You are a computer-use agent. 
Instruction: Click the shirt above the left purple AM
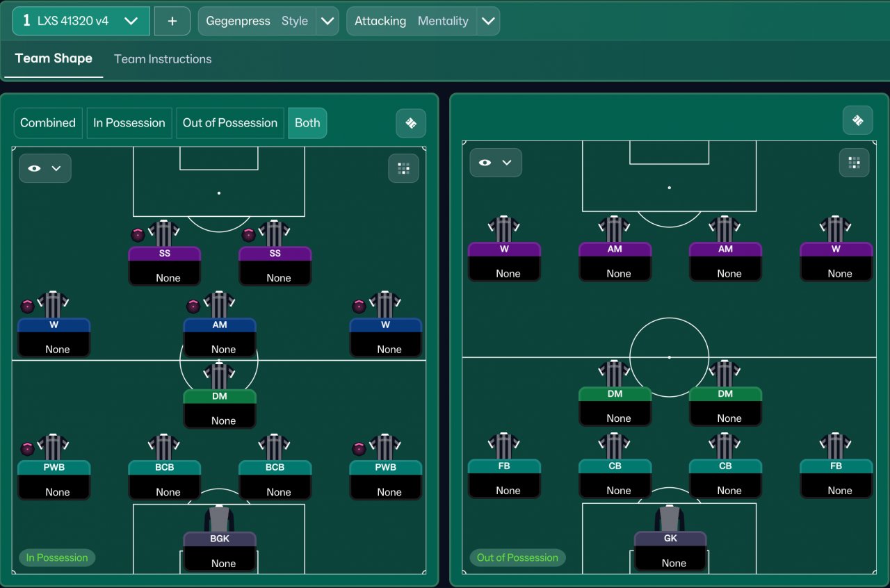615,229
